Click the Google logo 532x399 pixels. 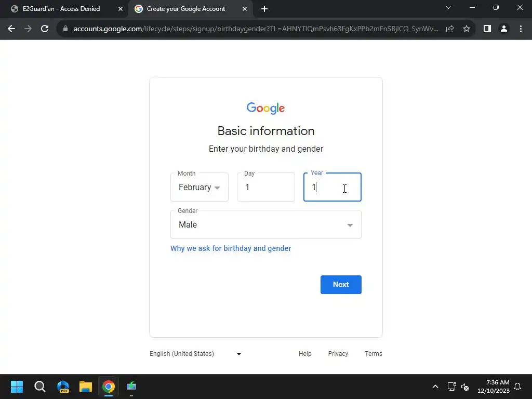tap(266, 108)
